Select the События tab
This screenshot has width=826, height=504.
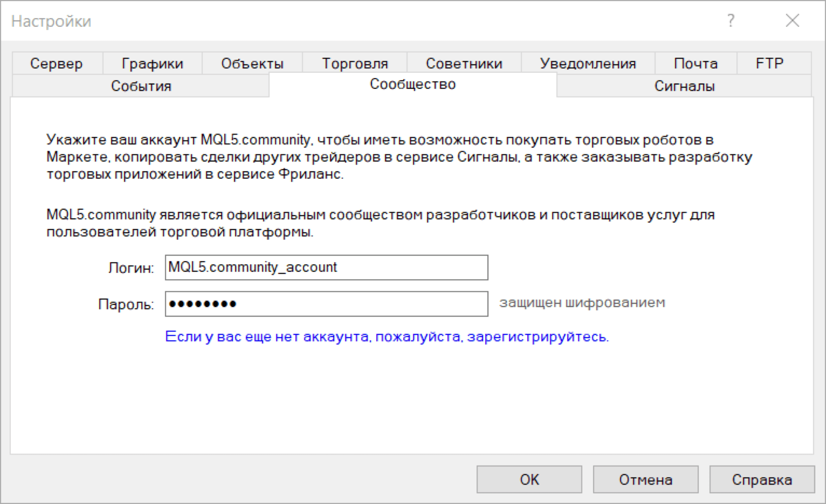(x=141, y=86)
